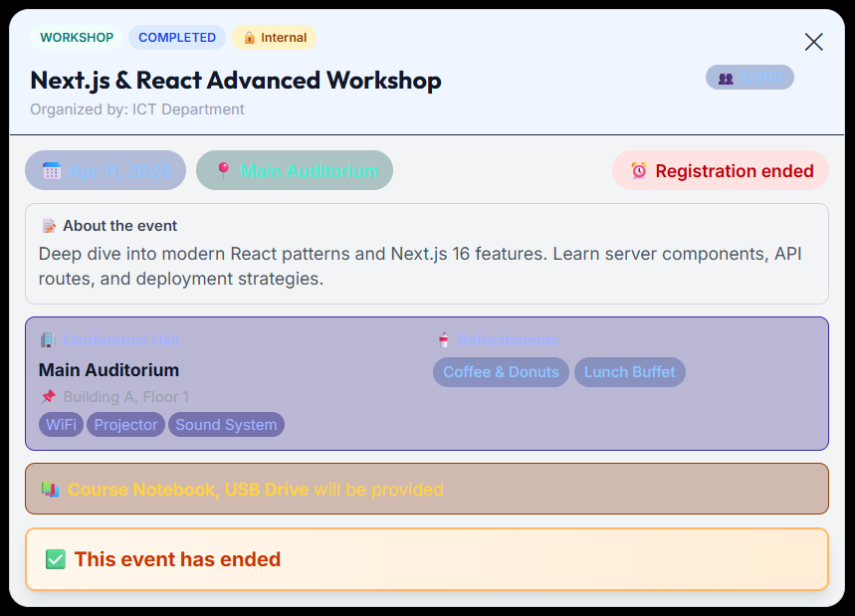Click the bold Main Auditorium venue name
Viewport: 855px width, 616px height.
[x=109, y=370]
